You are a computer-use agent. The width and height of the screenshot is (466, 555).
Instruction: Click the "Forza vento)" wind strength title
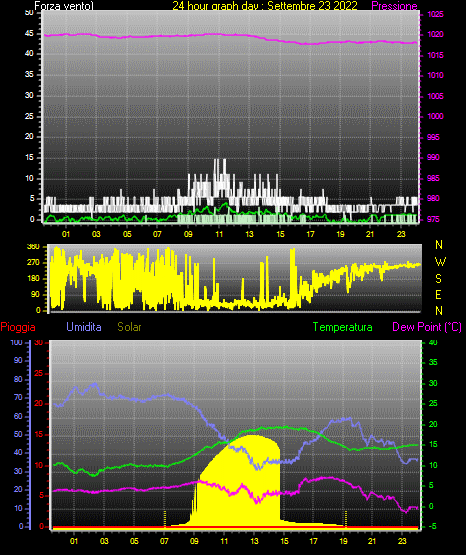click(64, 6)
